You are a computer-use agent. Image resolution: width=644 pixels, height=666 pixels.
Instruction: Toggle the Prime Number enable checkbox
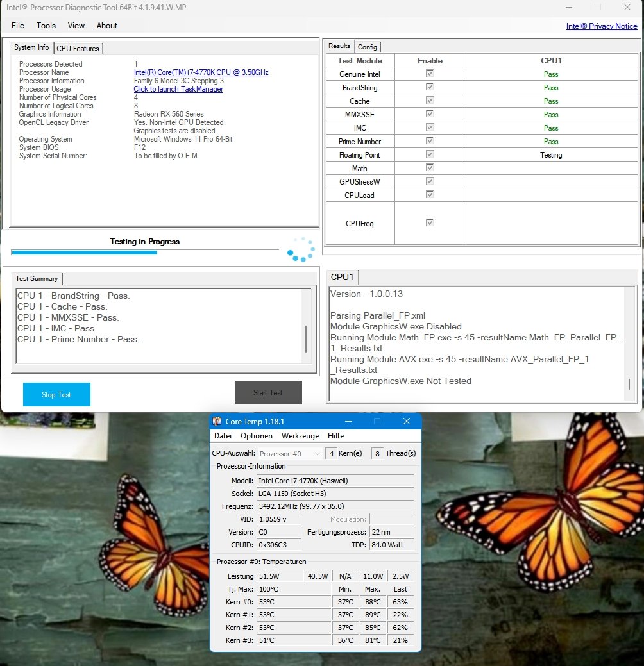[430, 140]
